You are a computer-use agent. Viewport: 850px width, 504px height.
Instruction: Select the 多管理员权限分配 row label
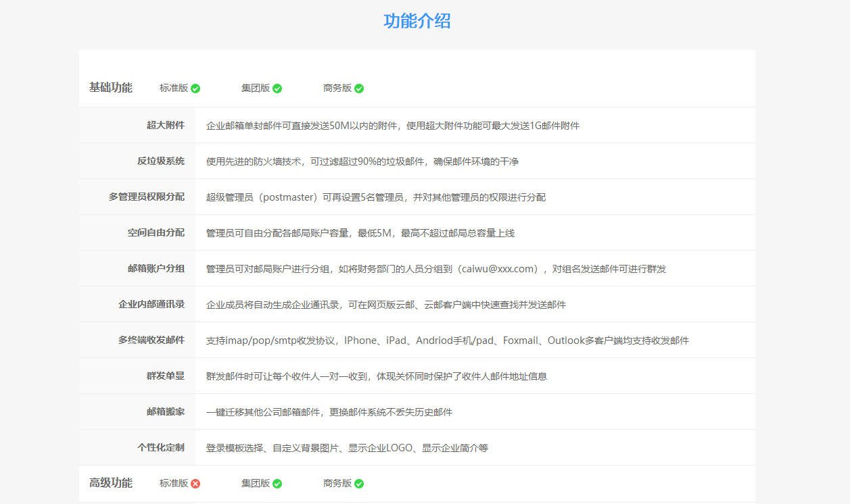tap(146, 197)
